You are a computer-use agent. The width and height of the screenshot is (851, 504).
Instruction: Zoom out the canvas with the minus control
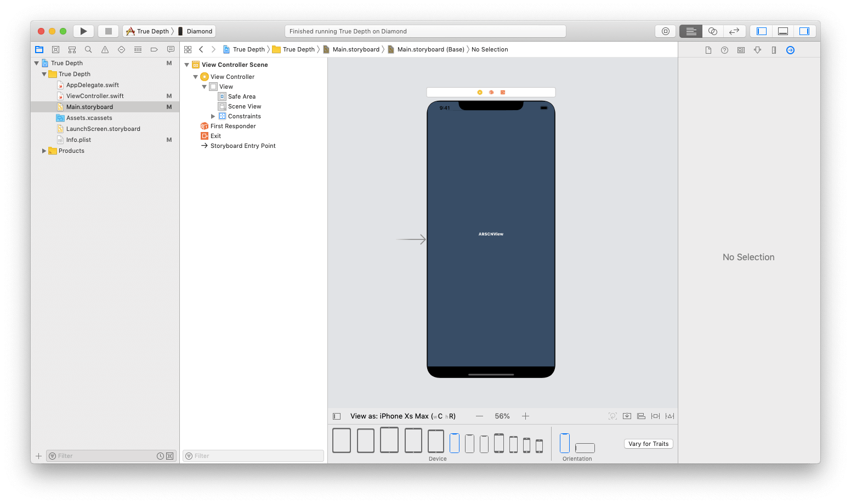[x=479, y=416]
